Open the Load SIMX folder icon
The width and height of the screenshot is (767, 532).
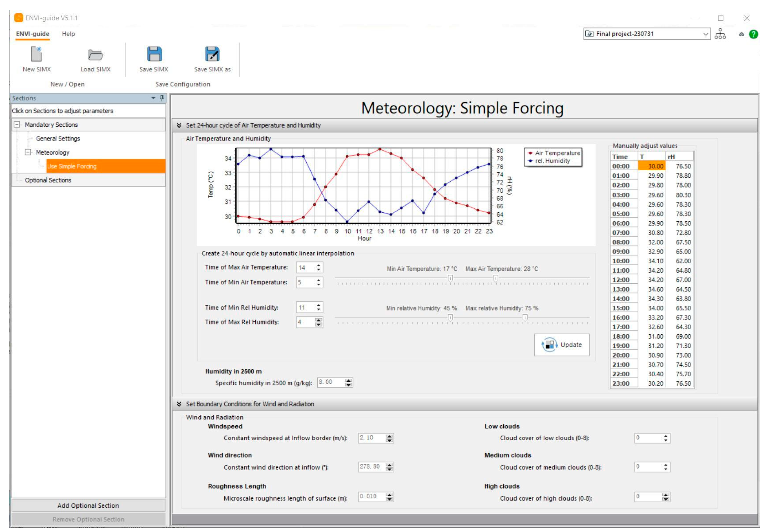click(x=95, y=55)
